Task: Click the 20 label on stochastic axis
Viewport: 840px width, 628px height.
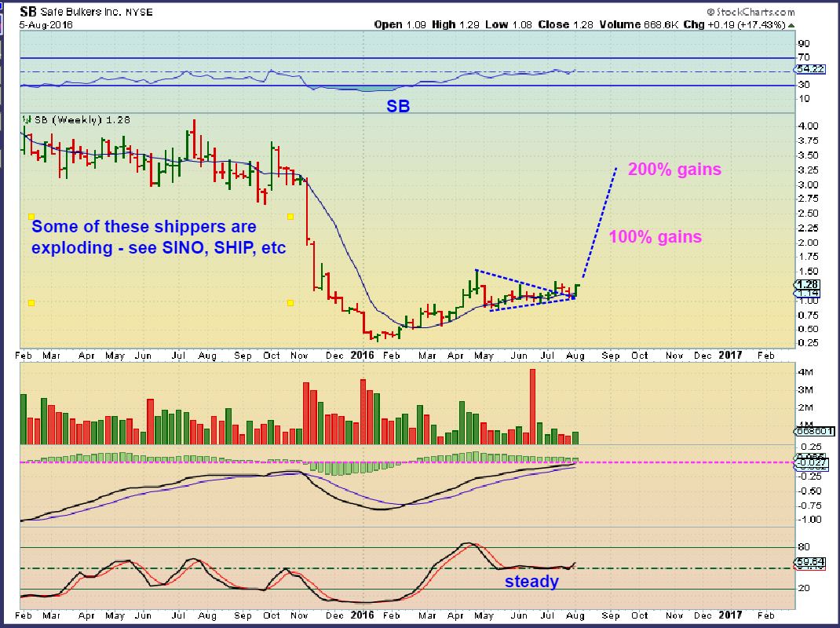Action: pyautogui.click(x=804, y=588)
